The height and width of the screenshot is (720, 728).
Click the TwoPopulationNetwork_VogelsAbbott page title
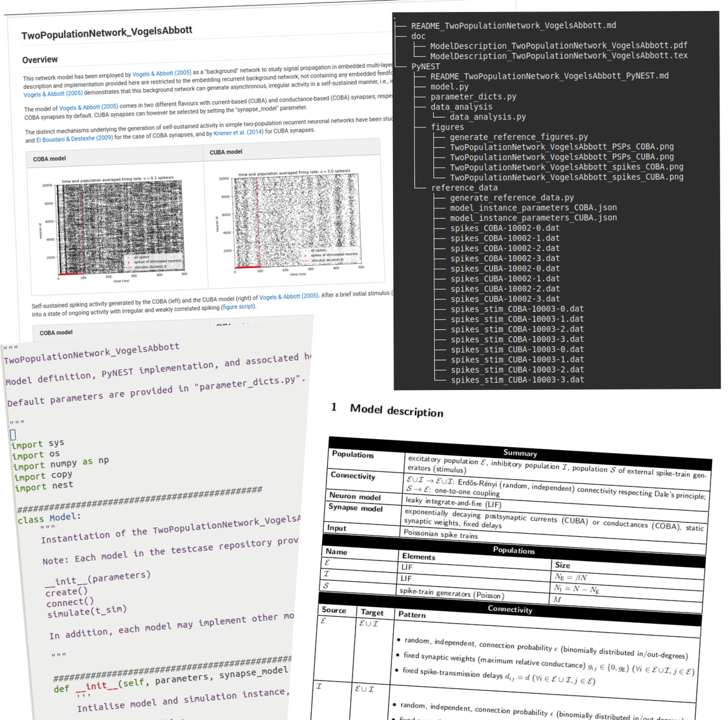(107, 32)
